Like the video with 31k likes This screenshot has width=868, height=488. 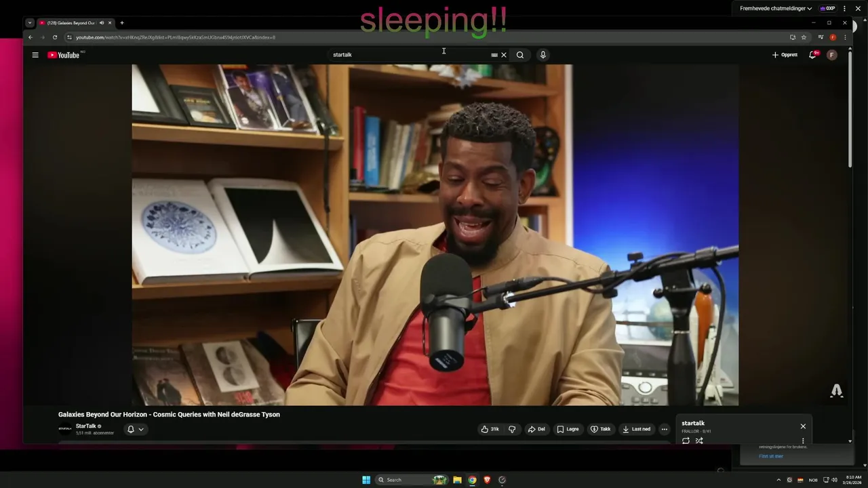490,429
